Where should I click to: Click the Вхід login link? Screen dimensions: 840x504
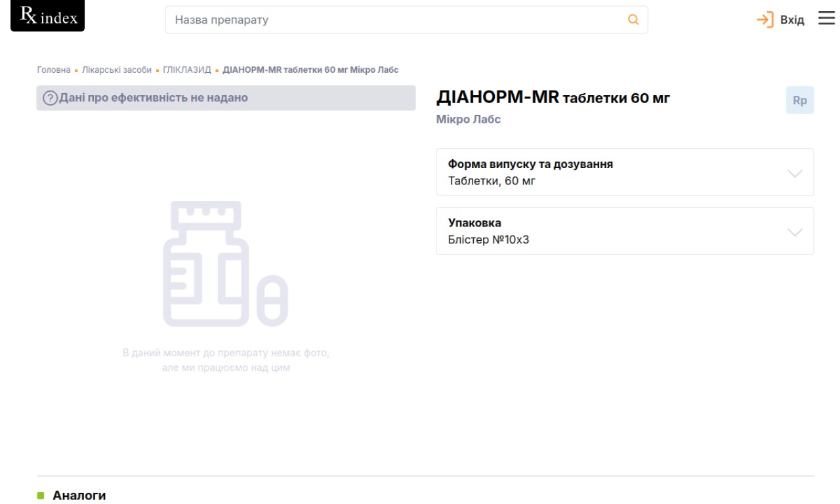pyautogui.click(x=791, y=20)
